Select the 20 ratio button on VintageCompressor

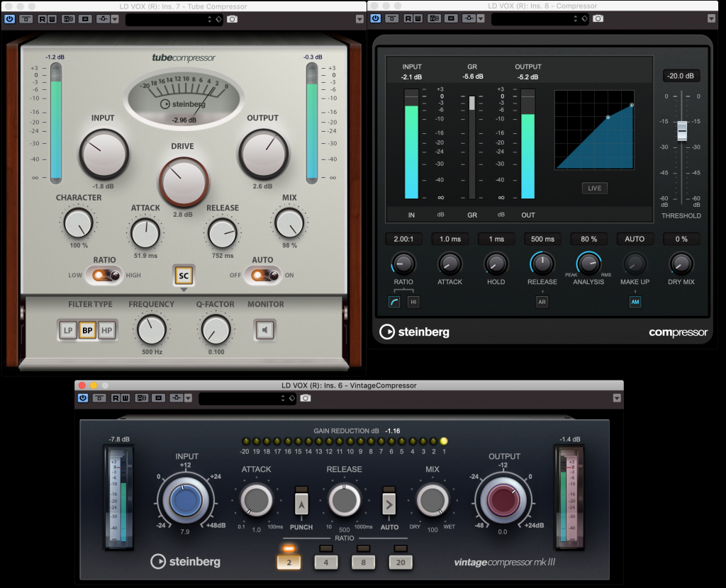tap(400, 562)
